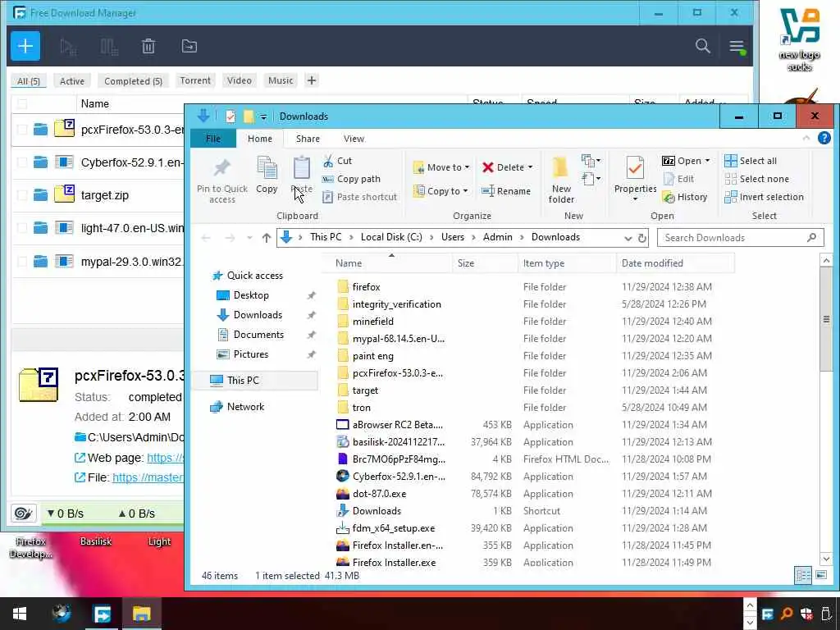Click Copy path in ribbon
This screenshot has height=630, width=840.
351,179
